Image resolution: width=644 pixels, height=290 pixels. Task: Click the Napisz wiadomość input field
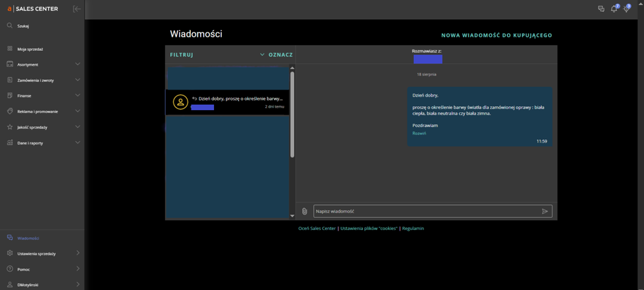point(425,211)
